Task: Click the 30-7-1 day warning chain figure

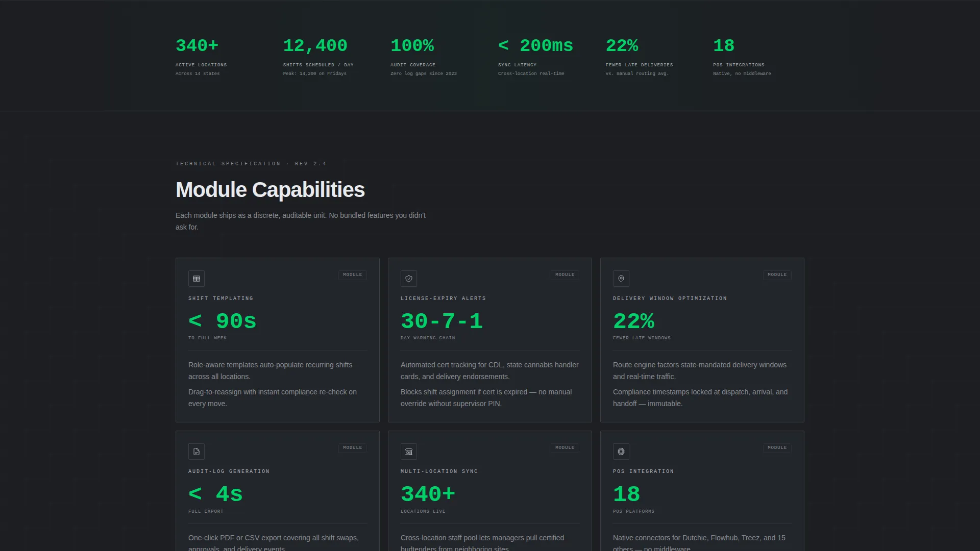Action: pos(442,321)
